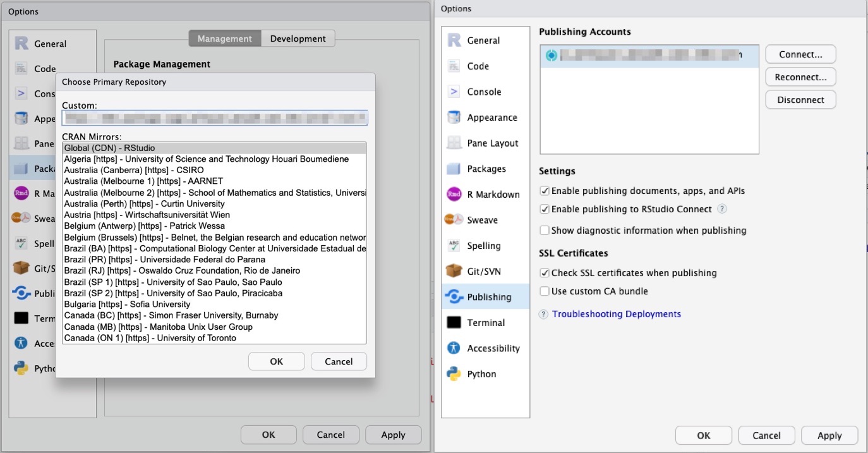Image resolution: width=868 pixels, height=453 pixels.
Task: Open the Troubleshooting Deployments link
Action: point(617,314)
